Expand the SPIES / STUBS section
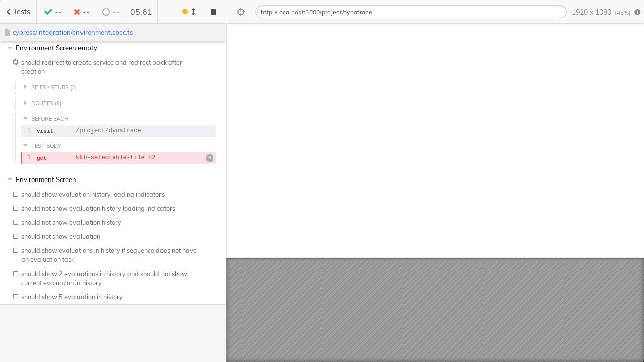This screenshot has height=362, width=644. click(25, 87)
